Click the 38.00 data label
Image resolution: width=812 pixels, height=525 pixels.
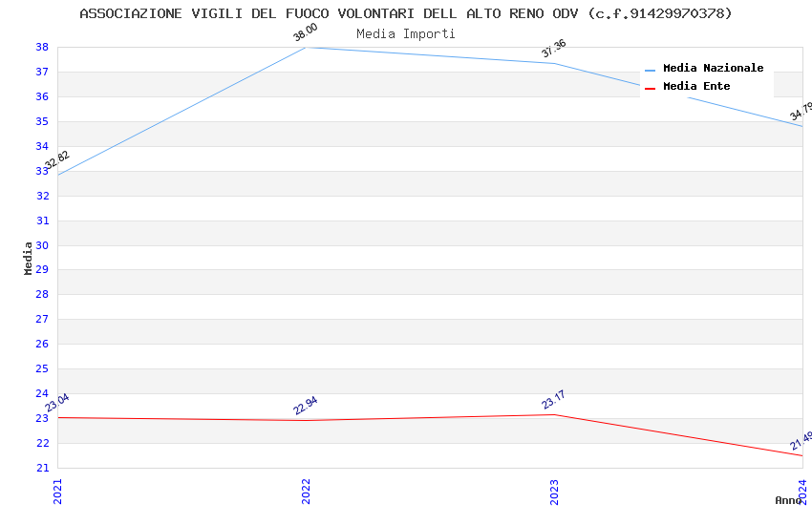(305, 32)
